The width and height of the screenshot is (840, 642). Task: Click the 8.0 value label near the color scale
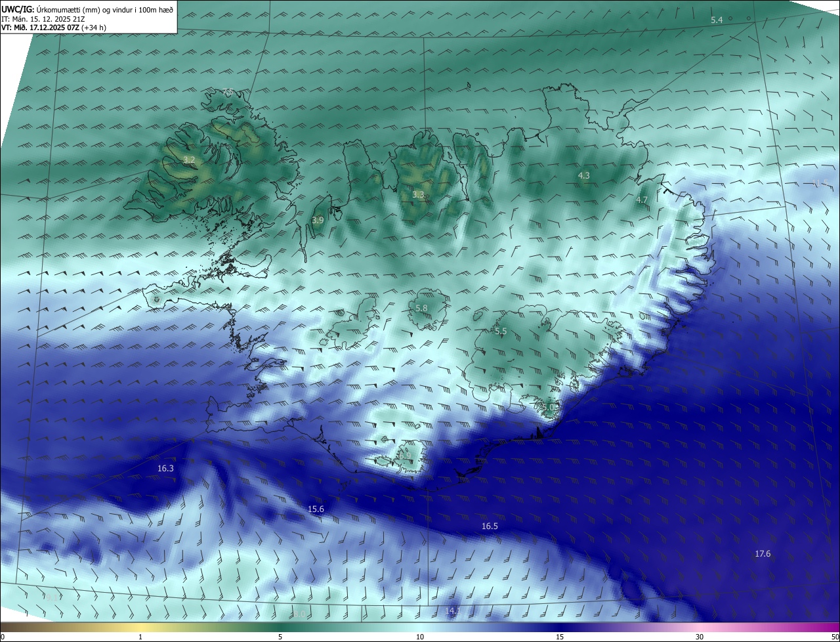299,614
